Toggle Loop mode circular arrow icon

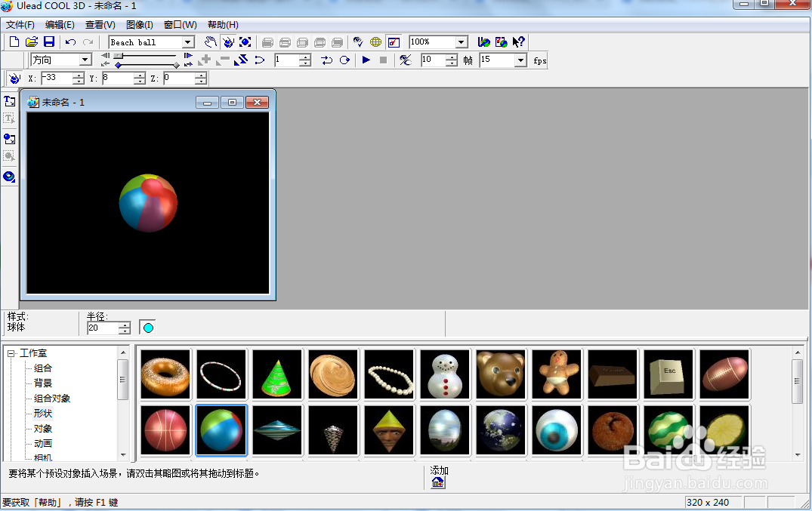344,60
